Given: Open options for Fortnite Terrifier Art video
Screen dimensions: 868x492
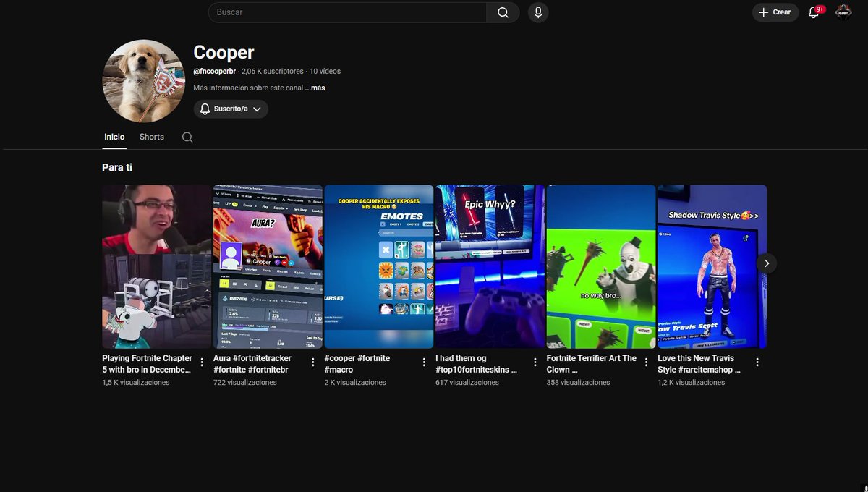Looking at the screenshot, I should (646, 362).
